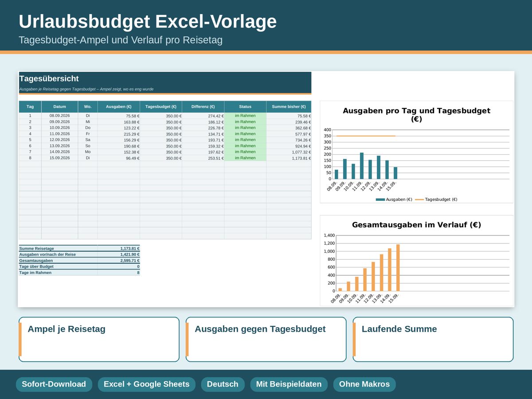This screenshot has height=399, width=532.
Task: Select the Differenz (€) column header
Action: click(x=203, y=107)
